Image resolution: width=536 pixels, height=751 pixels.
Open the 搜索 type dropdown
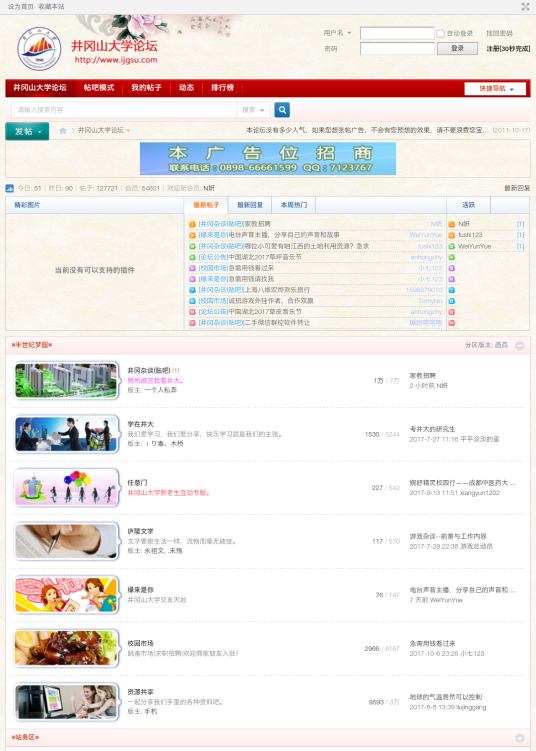[x=253, y=110]
